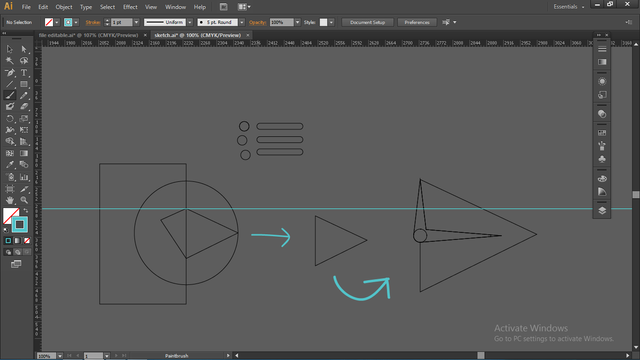Open fill color dropdown in control bar
Image resolution: width=640 pixels, height=360 pixels.
(x=57, y=22)
